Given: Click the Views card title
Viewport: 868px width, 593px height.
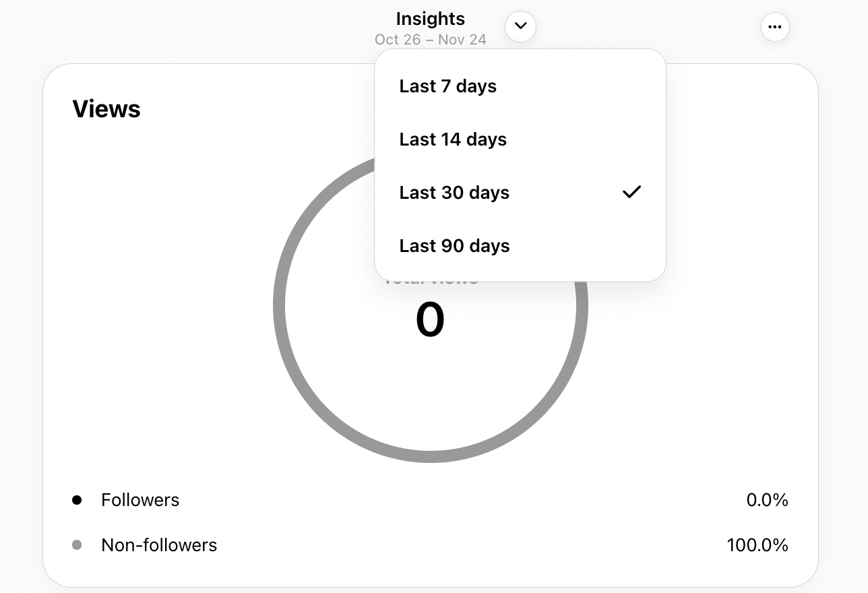Looking at the screenshot, I should click(106, 108).
